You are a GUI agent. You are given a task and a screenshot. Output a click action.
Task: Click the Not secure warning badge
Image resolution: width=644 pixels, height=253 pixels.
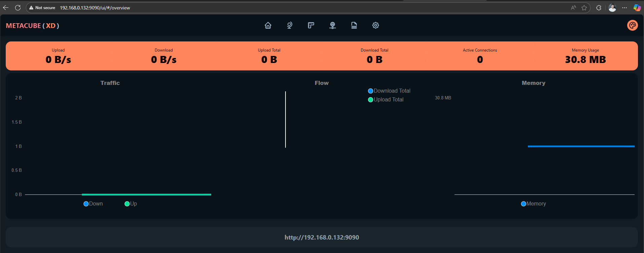(x=42, y=8)
